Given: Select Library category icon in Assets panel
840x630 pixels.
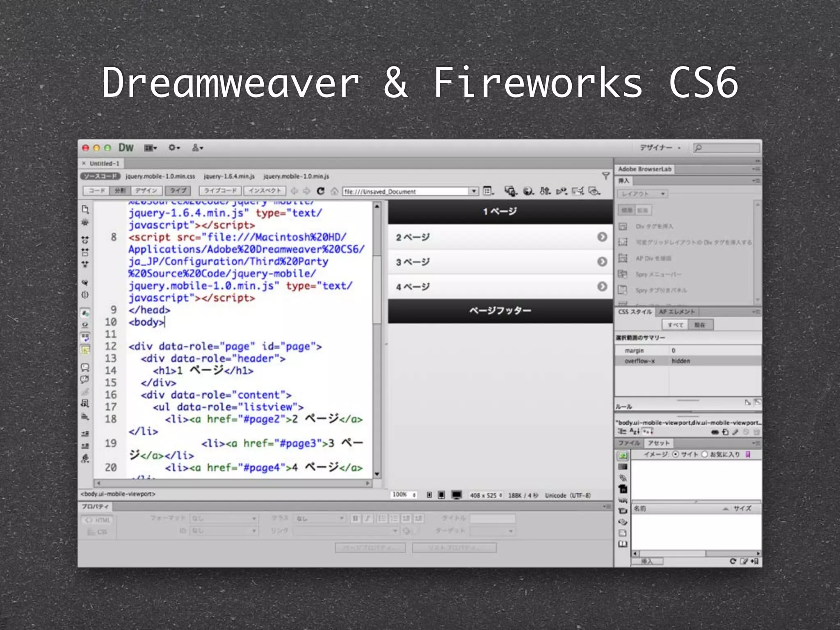Looking at the screenshot, I should click(x=623, y=544).
